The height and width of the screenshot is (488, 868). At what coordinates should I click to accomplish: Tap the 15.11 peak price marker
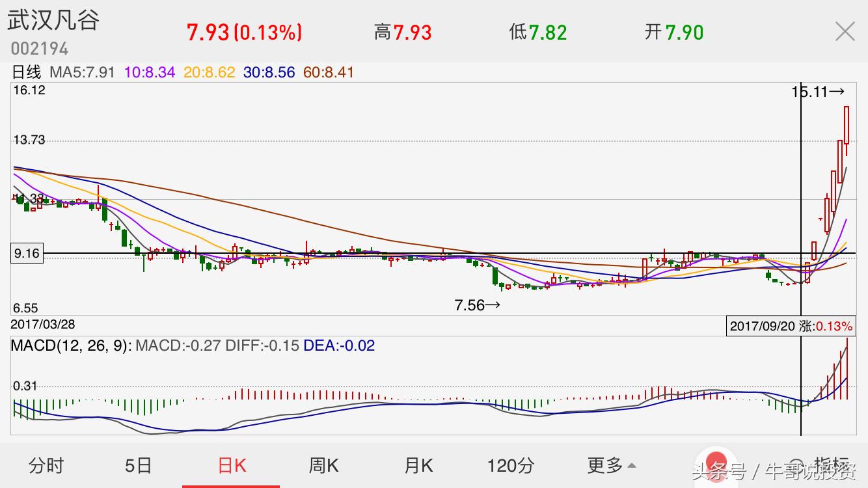818,92
